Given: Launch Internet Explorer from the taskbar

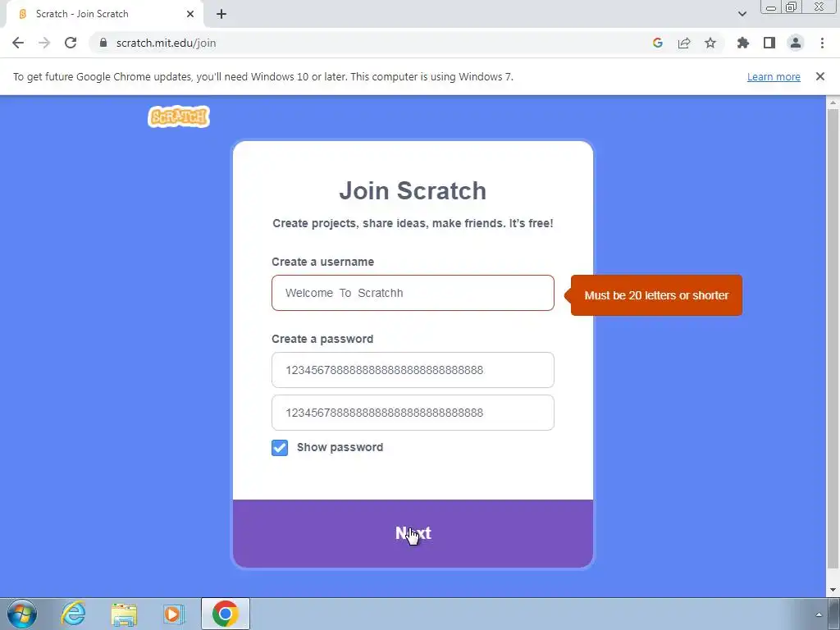Looking at the screenshot, I should (73, 614).
